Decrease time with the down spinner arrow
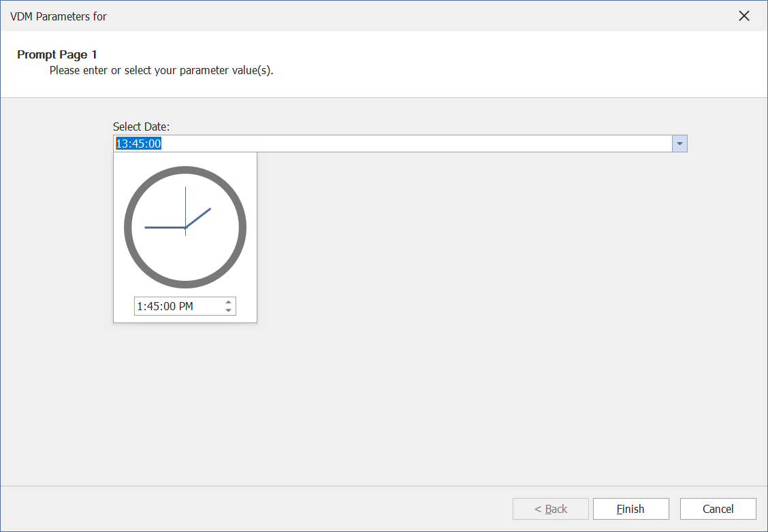Screen dimensions: 768x532 [228, 310]
